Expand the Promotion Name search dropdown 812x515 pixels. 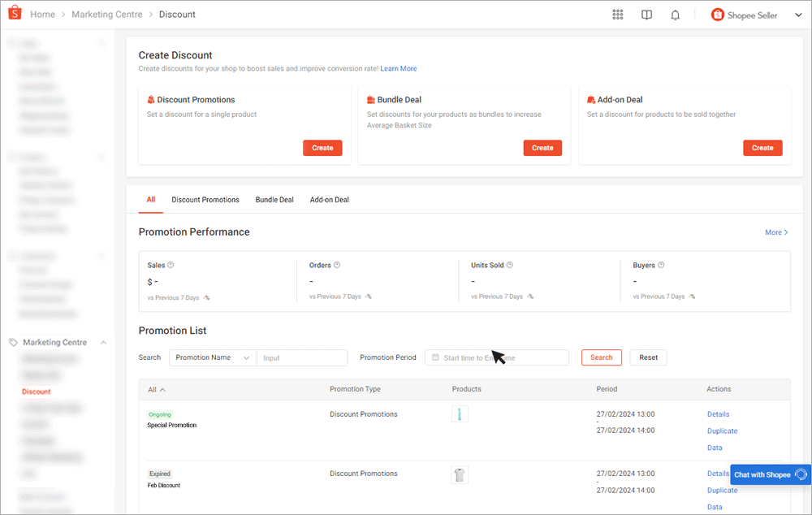[213, 357]
